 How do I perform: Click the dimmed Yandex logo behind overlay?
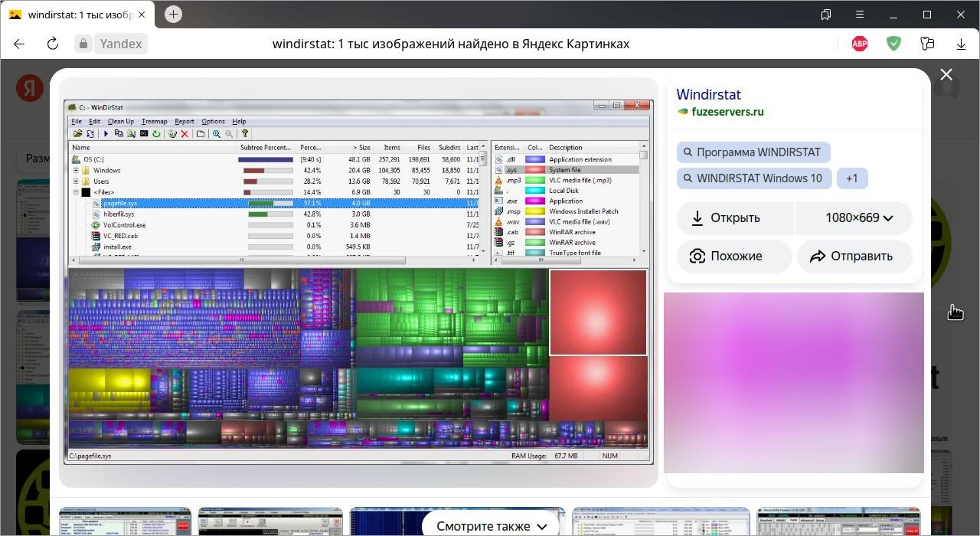tap(30, 88)
